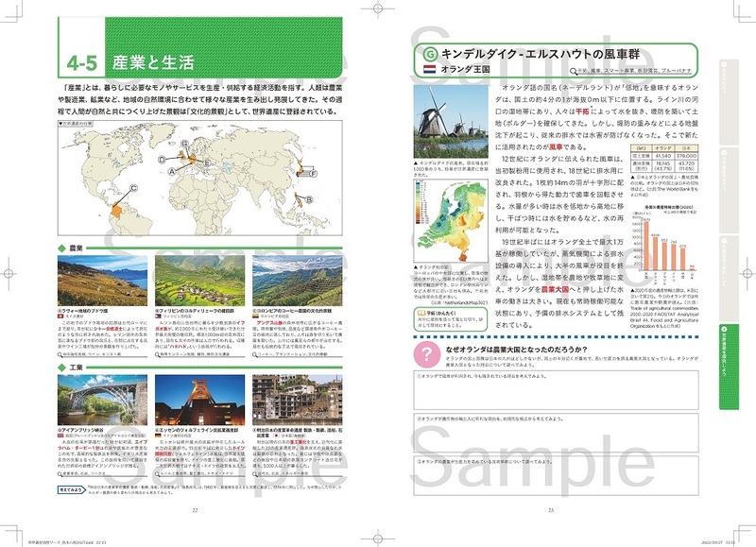This screenshot has width=756, height=547.
Task: Click the magnifier icon under the Ironbridge text
Action: tap(60, 473)
